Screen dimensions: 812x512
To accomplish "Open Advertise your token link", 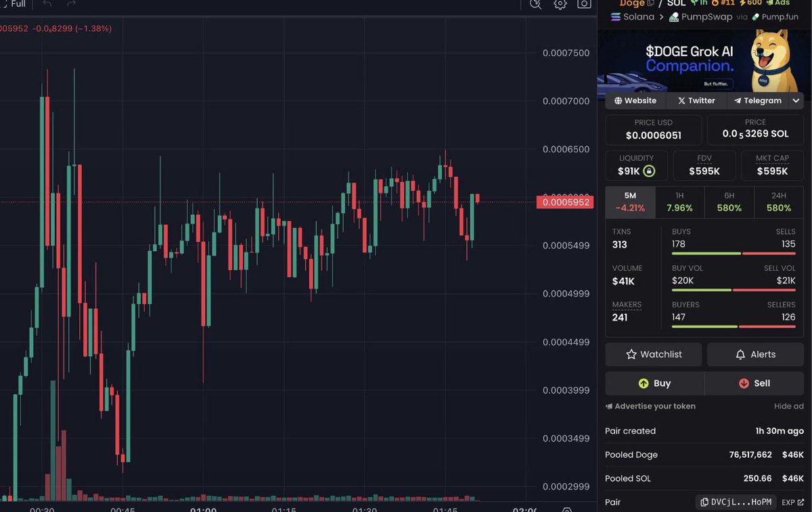I will click(x=650, y=406).
